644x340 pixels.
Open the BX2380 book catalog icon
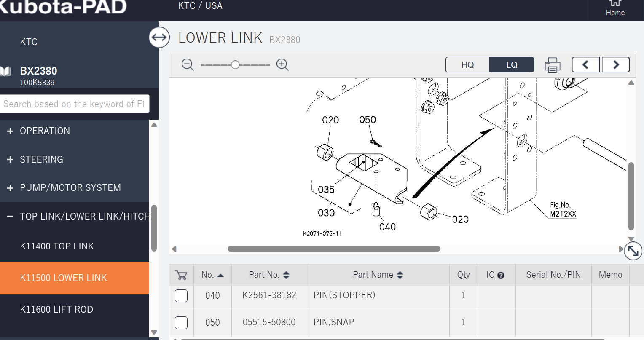point(5,71)
